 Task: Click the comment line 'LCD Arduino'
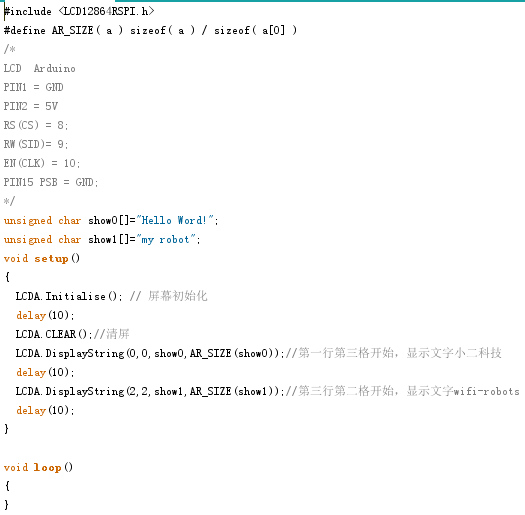click(40, 69)
